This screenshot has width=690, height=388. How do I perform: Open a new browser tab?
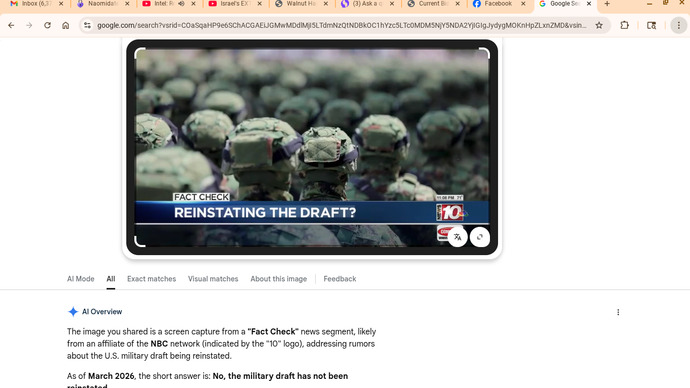607,4
